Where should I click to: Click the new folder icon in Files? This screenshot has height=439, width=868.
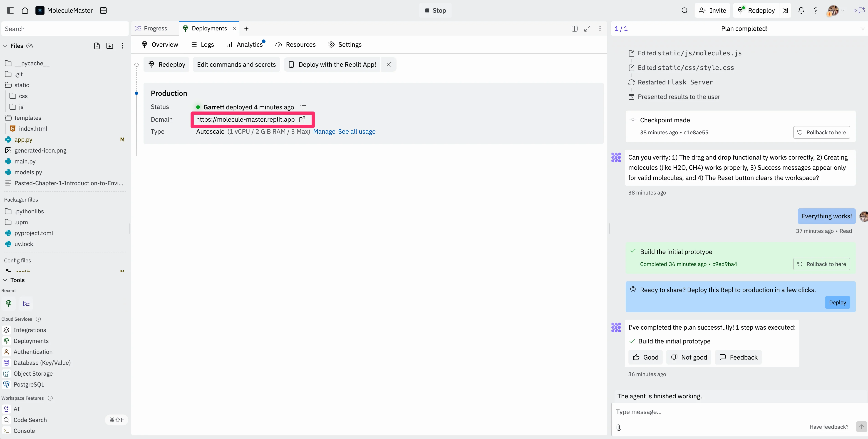(x=109, y=46)
